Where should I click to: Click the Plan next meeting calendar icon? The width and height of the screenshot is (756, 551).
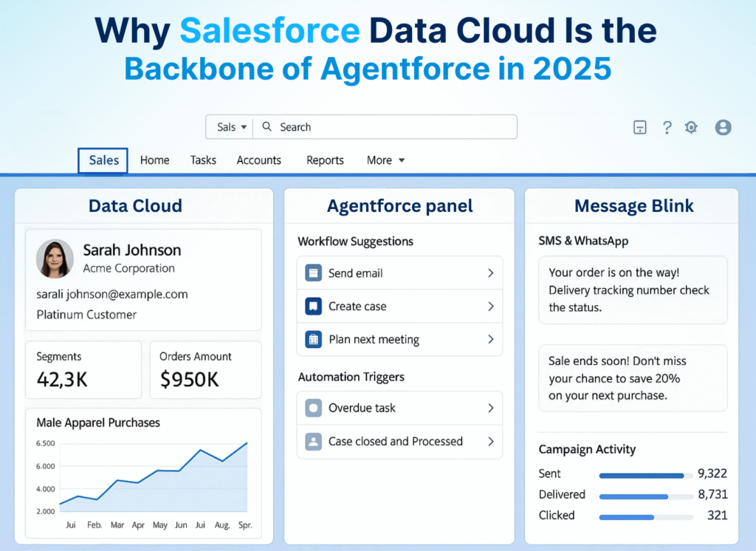tap(314, 340)
